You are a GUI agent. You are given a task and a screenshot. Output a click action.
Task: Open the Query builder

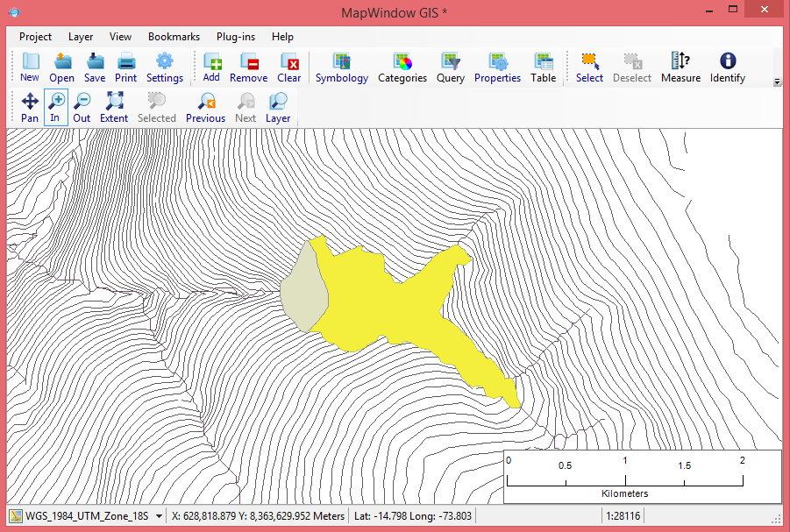pyautogui.click(x=451, y=67)
